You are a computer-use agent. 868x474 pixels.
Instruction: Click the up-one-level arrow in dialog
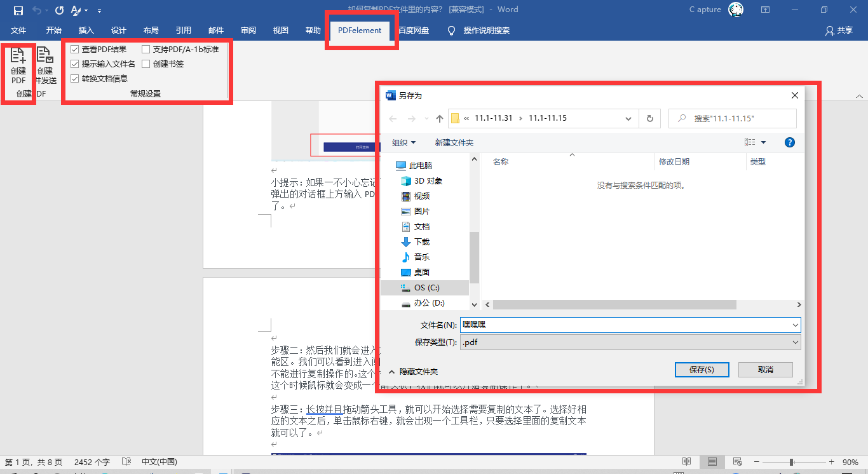(440, 119)
